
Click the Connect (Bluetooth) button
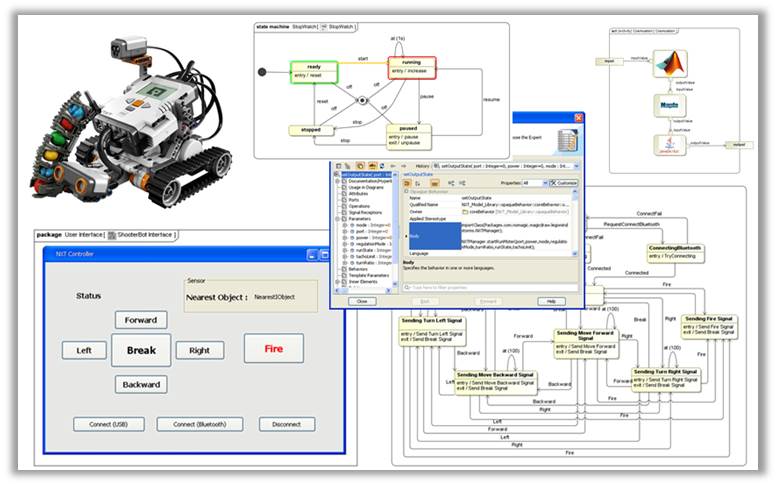click(199, 424)
